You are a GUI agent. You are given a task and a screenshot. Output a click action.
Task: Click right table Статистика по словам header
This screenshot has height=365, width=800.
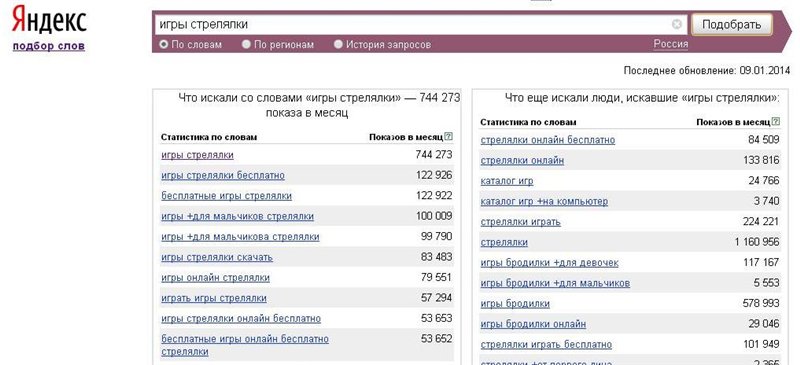pyautogui.click(x=528, y=122)
